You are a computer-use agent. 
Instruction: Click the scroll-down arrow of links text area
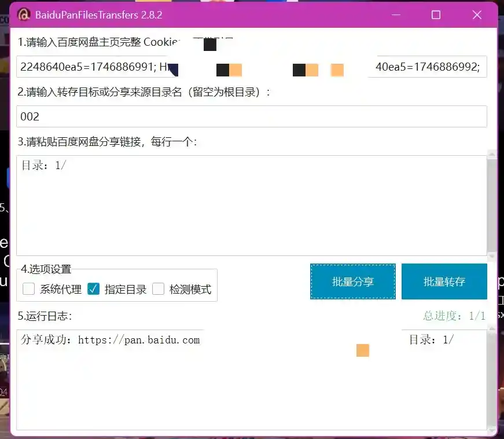[492, 256]
